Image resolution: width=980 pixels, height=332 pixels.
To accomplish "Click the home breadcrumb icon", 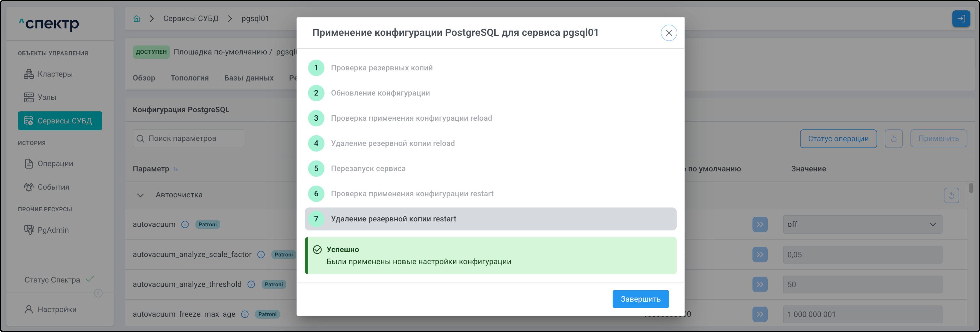I will coord(136,19).
